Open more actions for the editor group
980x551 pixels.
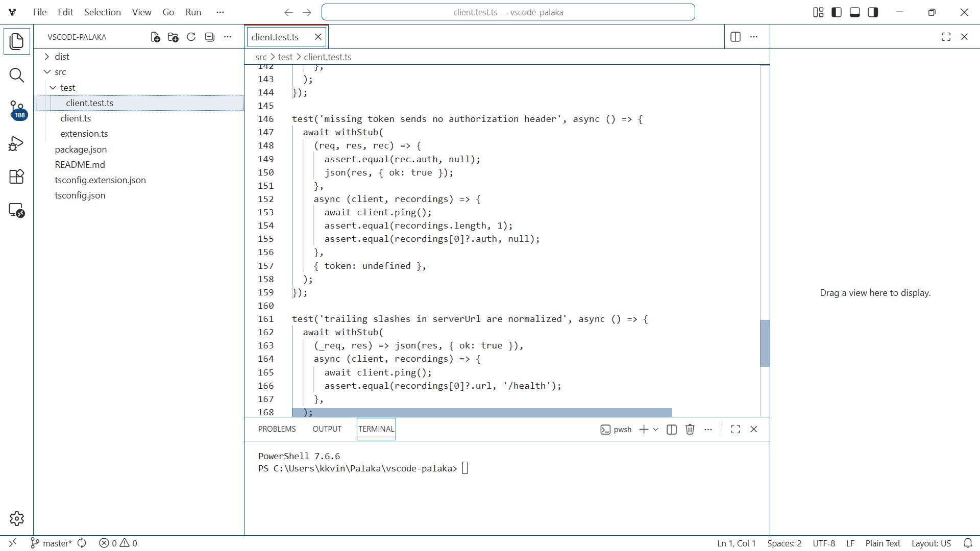(x=754, y=37)
